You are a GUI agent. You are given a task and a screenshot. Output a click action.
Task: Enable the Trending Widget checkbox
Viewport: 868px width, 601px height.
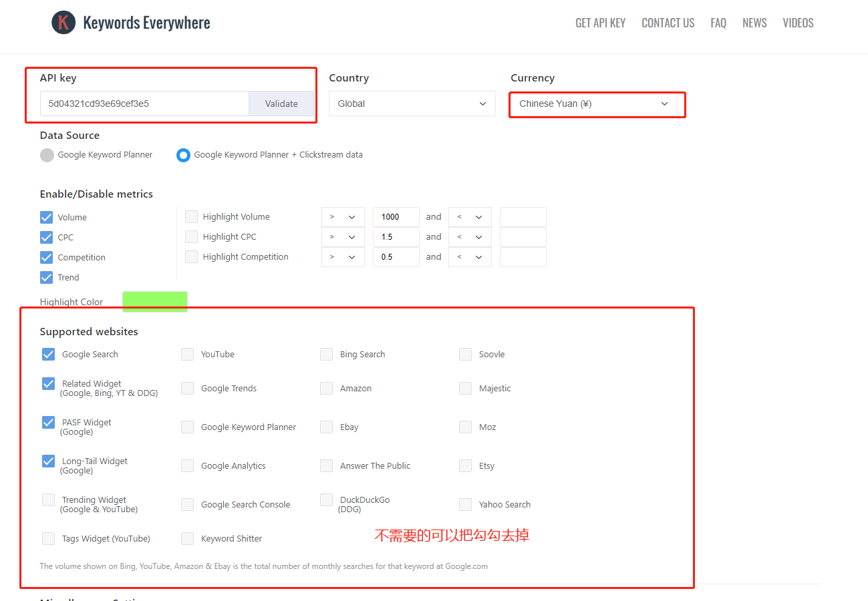click(x=48, y=499)
